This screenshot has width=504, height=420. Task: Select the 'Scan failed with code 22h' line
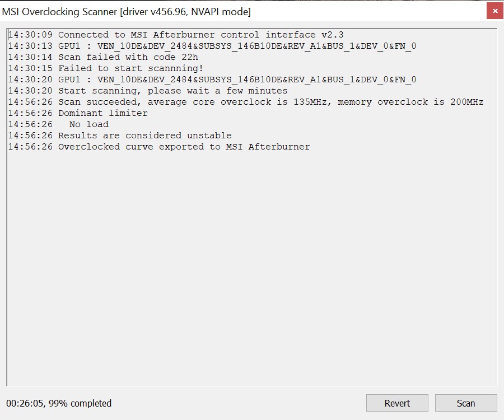[128, 57]
